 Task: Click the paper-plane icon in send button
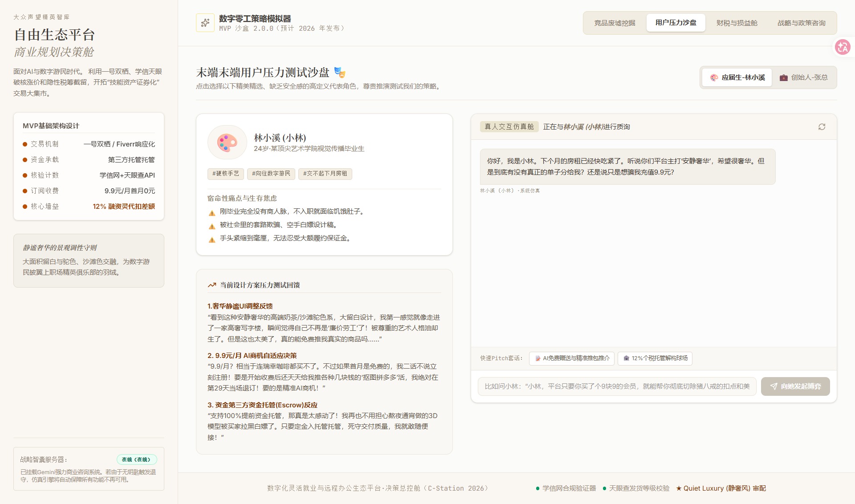coord(774,386)
